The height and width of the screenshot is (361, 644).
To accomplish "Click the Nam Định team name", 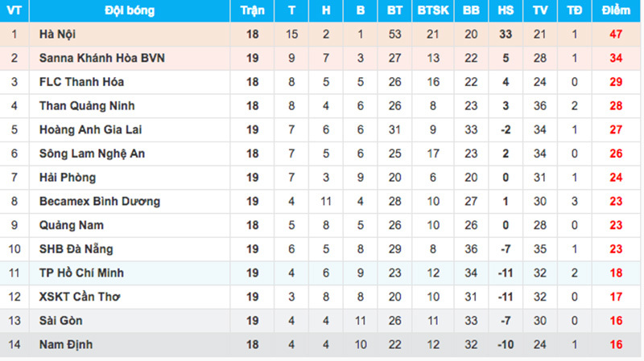I will click(67, 344).
